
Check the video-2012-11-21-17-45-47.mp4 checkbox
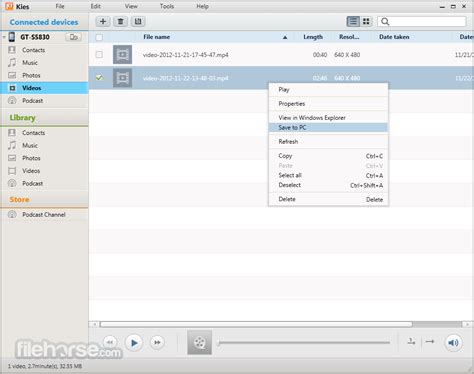[99, 54]
